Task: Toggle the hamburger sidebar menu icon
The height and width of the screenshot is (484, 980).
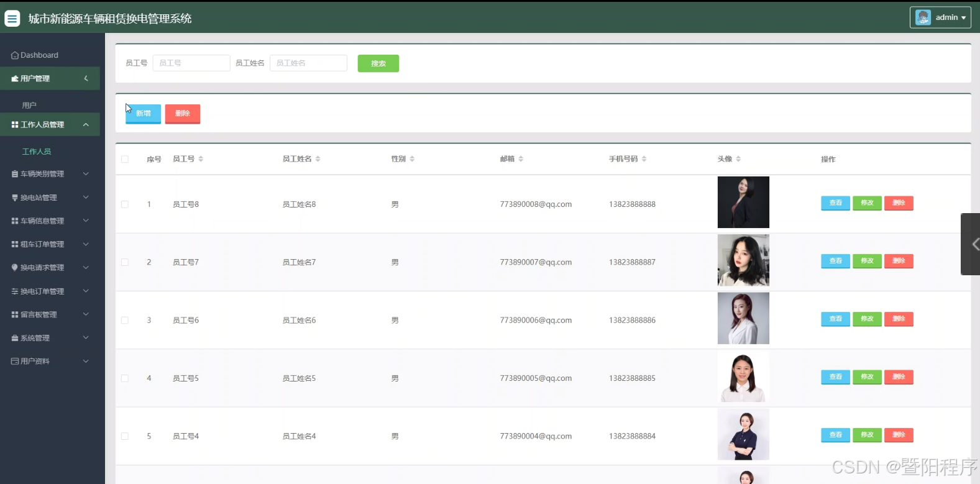Action: 12,19
